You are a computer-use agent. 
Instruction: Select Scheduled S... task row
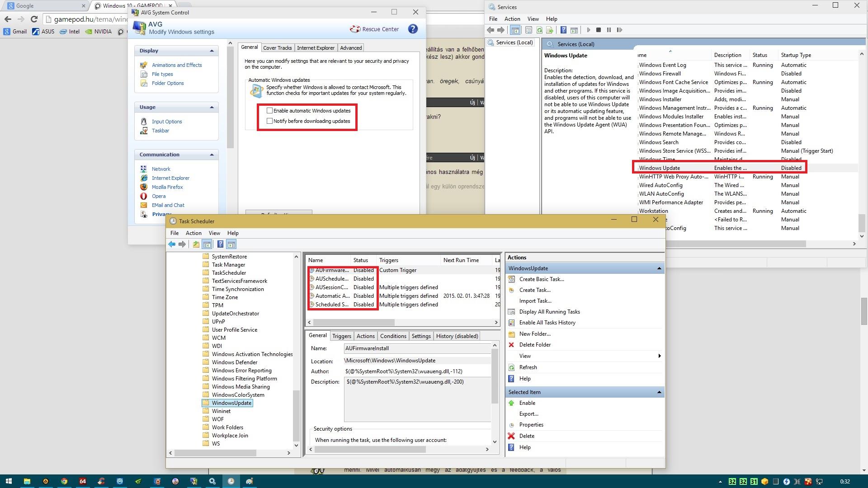point(403,305)
